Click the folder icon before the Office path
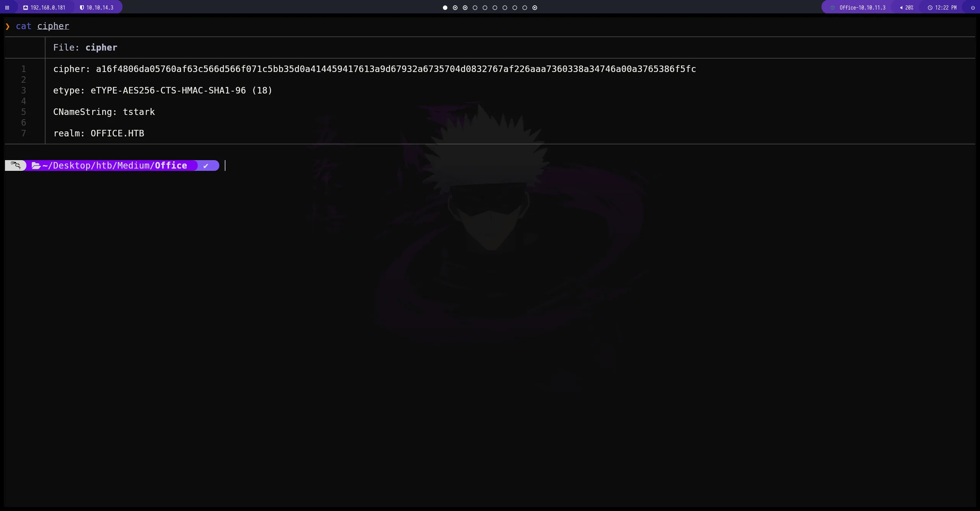Viewport: 980px width, 511px height. (36, 165)
